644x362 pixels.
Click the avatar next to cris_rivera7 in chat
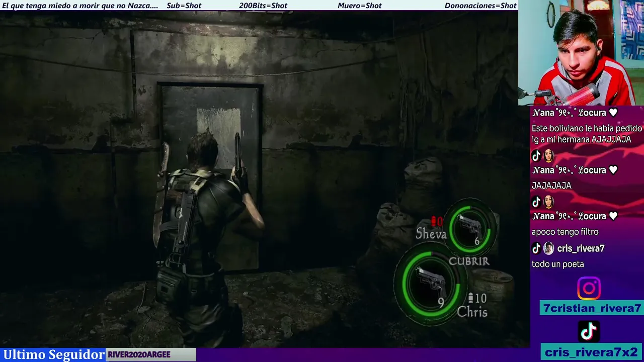(548, 248)
